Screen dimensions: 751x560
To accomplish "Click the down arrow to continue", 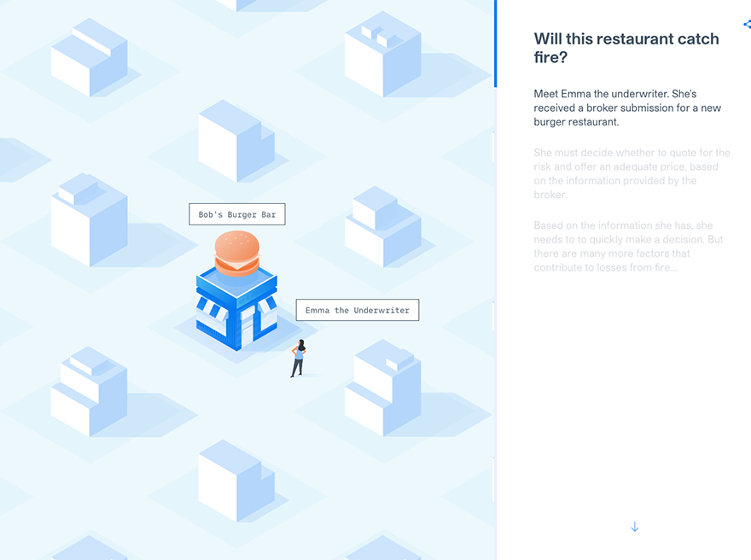I will (635, 527).
